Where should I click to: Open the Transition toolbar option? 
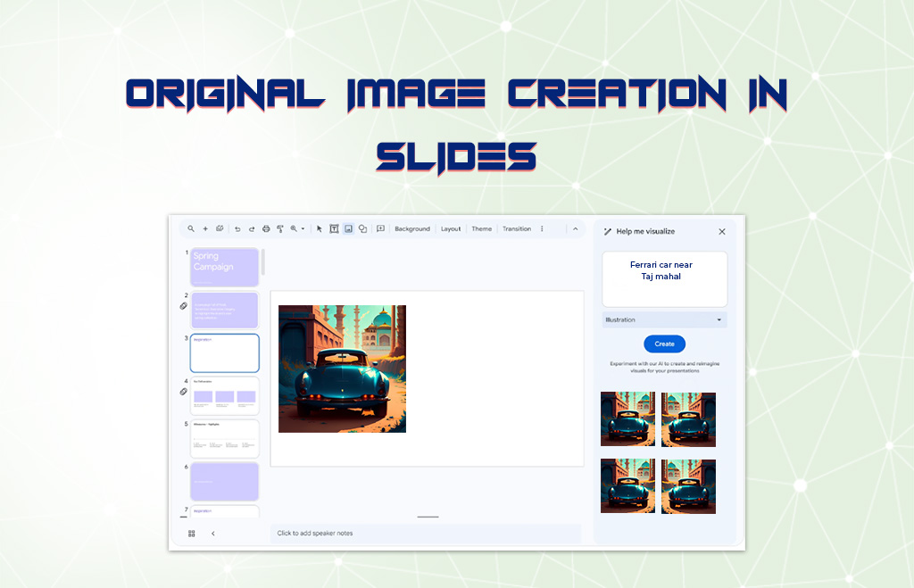coord(516,229)
